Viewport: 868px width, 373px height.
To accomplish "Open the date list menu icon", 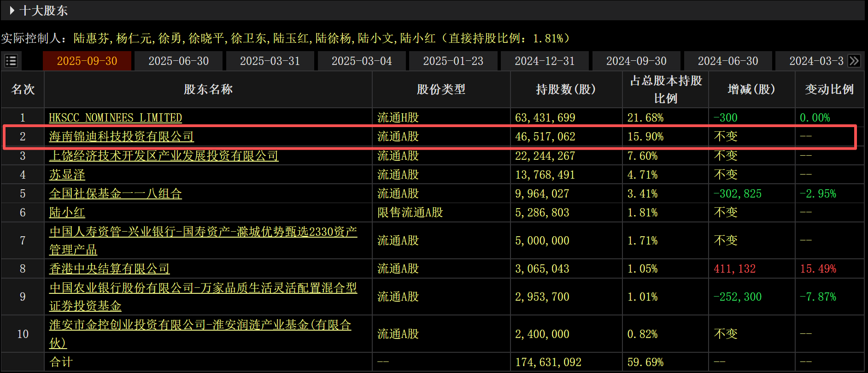I will click(x=11, y=61).
